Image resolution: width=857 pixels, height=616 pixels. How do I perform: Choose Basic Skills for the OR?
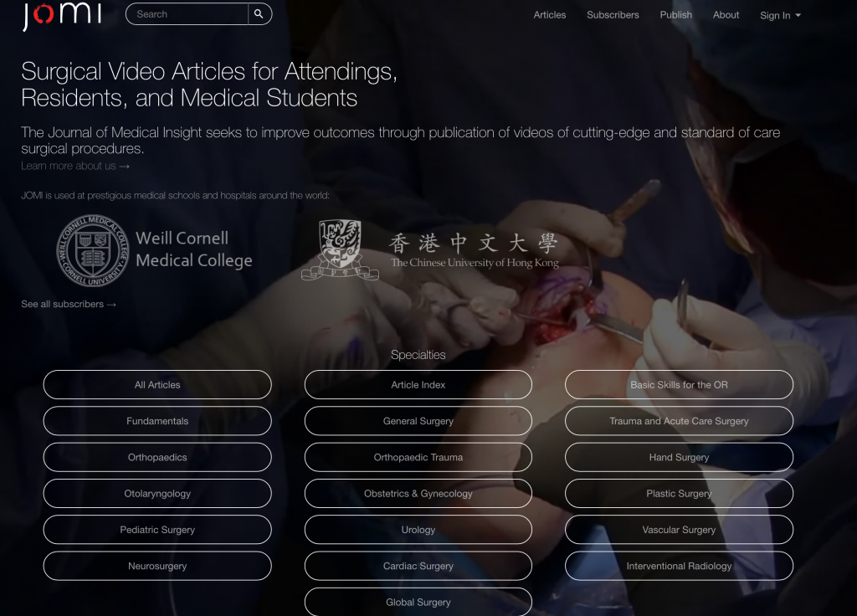point(679,385)
